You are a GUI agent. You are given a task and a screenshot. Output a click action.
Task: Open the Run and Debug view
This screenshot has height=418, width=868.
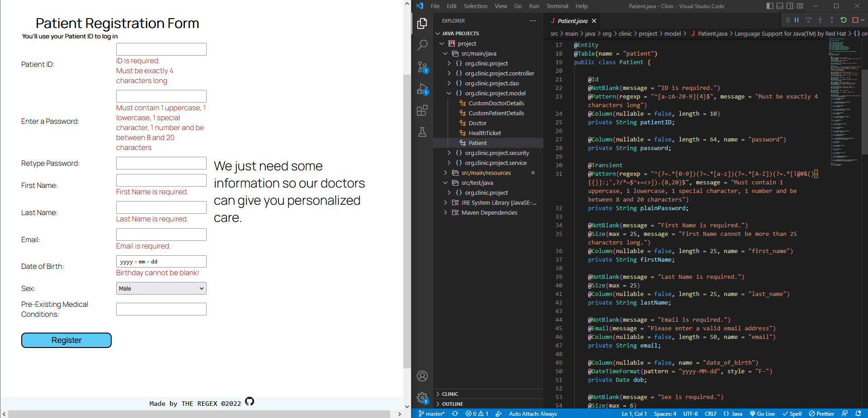pos(422,89)
